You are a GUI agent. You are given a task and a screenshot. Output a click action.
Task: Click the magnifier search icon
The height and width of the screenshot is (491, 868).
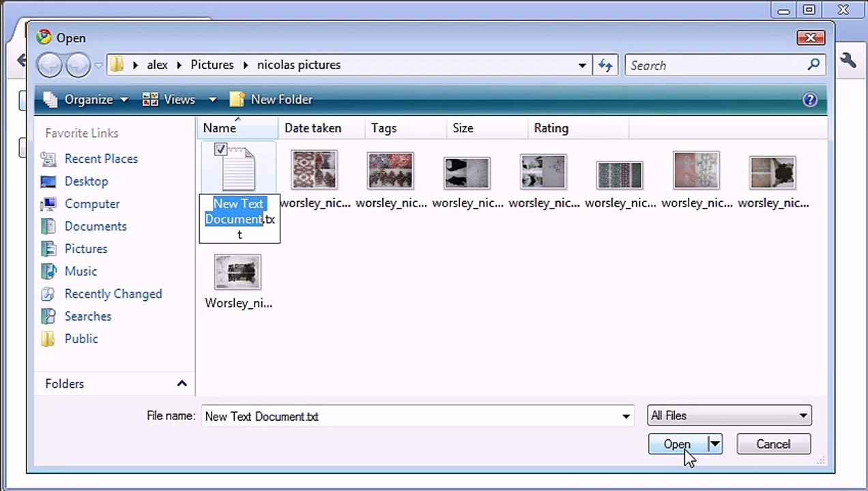click(x=813, y=65)
